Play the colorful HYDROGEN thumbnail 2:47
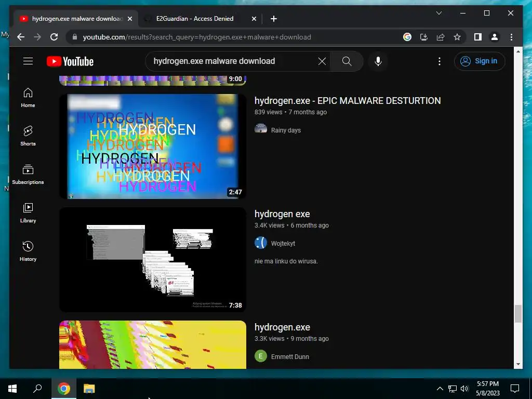 [x=153, y=146]
